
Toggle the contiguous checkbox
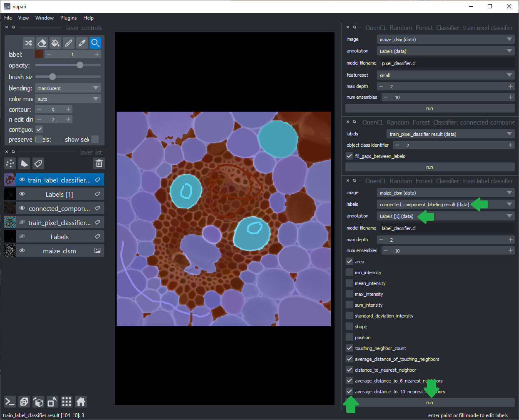39,130
